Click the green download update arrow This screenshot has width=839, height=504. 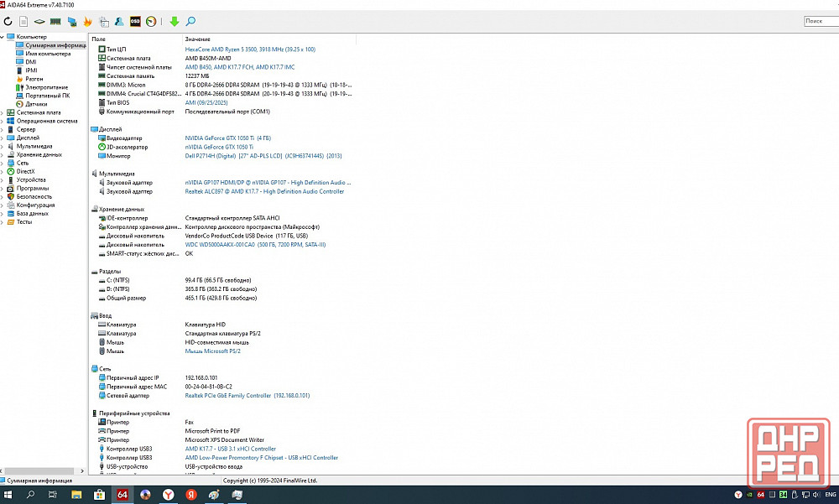[x=175, y=21]
